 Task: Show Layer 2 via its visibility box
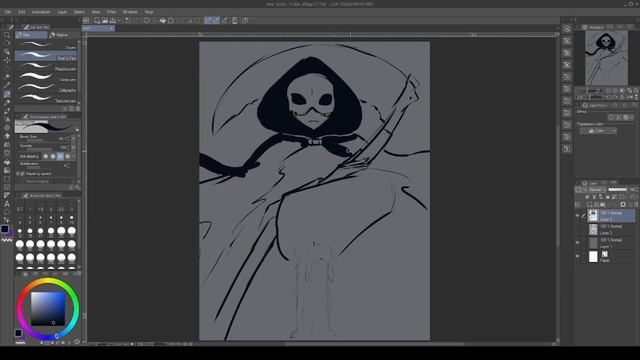(x=577, y=229)
